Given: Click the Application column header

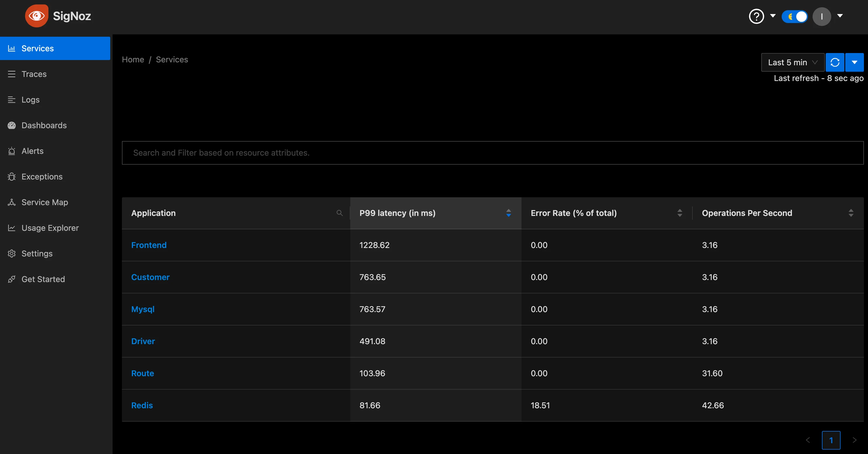Looking at the screenshot, I should pyautogui.click(x=236, y=213).
